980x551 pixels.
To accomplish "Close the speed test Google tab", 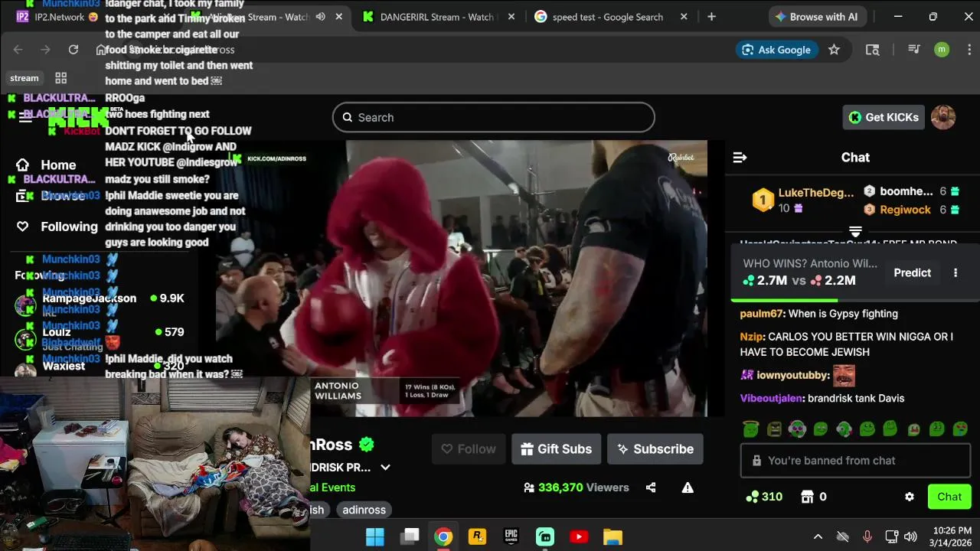I will pos(683,17).
